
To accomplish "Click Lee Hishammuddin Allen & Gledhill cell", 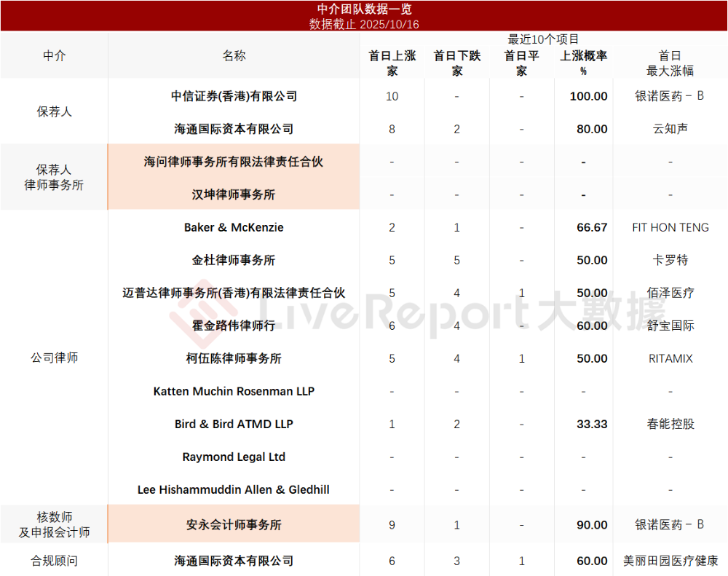I will pyautogui.click(x=234, y=489).
